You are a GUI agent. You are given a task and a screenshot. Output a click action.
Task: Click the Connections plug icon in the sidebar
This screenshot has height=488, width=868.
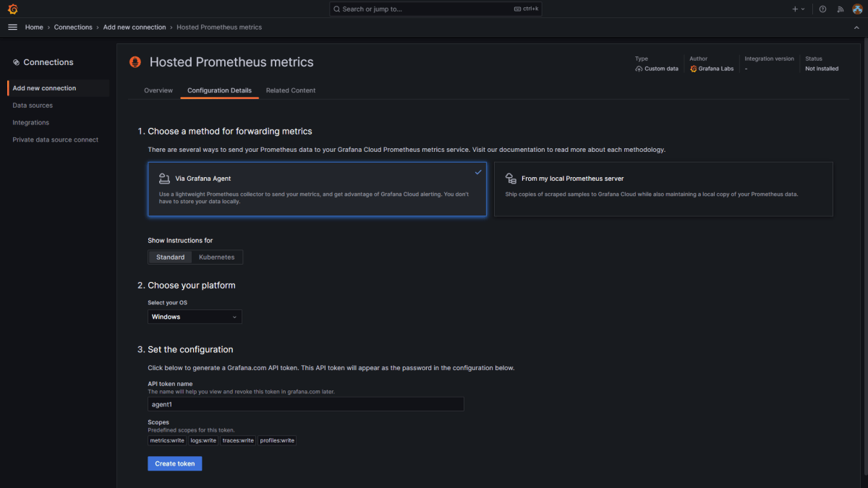15,62
